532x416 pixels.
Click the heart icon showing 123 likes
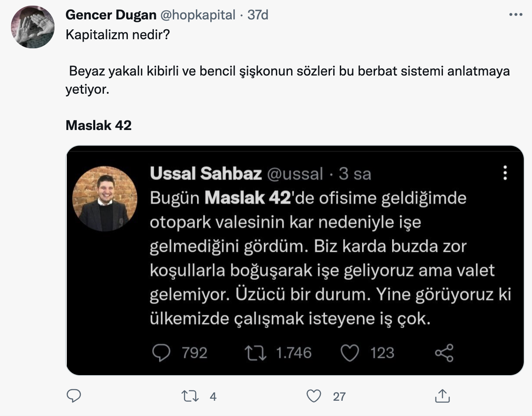point(350,352)
